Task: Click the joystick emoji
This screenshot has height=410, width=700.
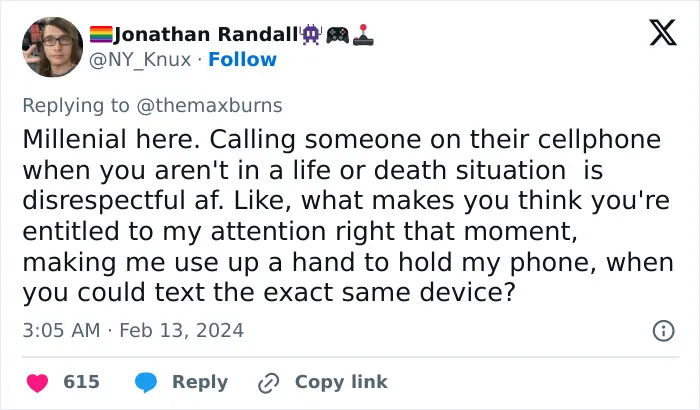Action: pyautogui.click(x=363, y=35)
